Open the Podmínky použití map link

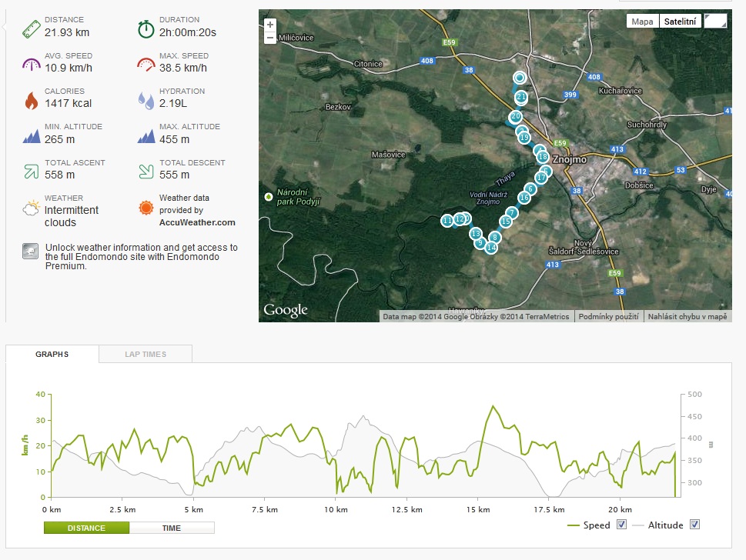[x=608, y=317]
